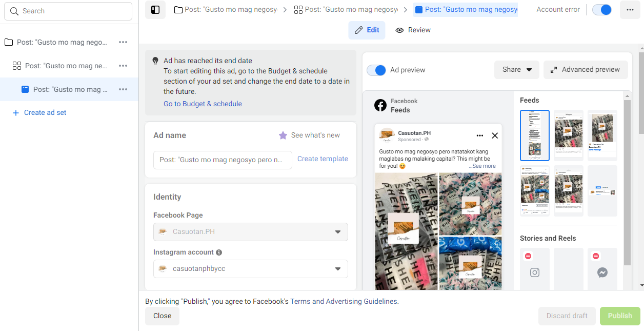
Task: Open the top-right three-dots more menu
Action: click(630, 10)
